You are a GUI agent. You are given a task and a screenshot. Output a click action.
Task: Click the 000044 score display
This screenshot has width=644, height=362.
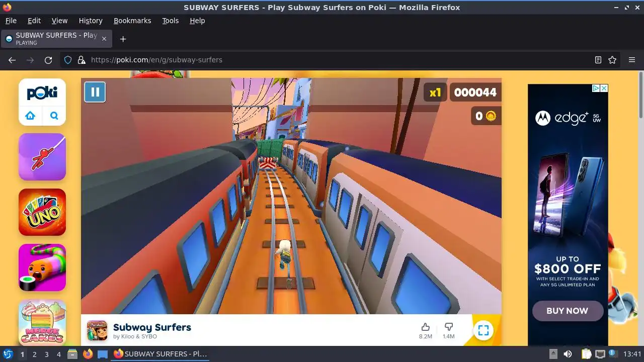475,93
